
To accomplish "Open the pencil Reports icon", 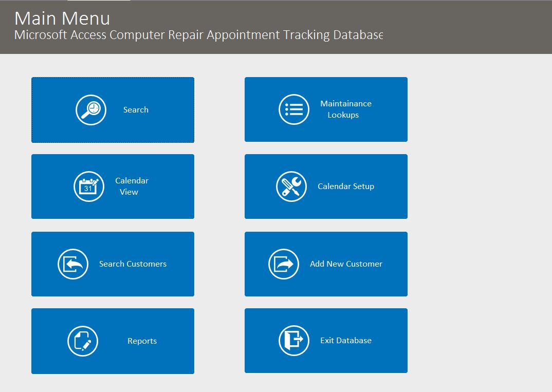I will pos(84,341).
